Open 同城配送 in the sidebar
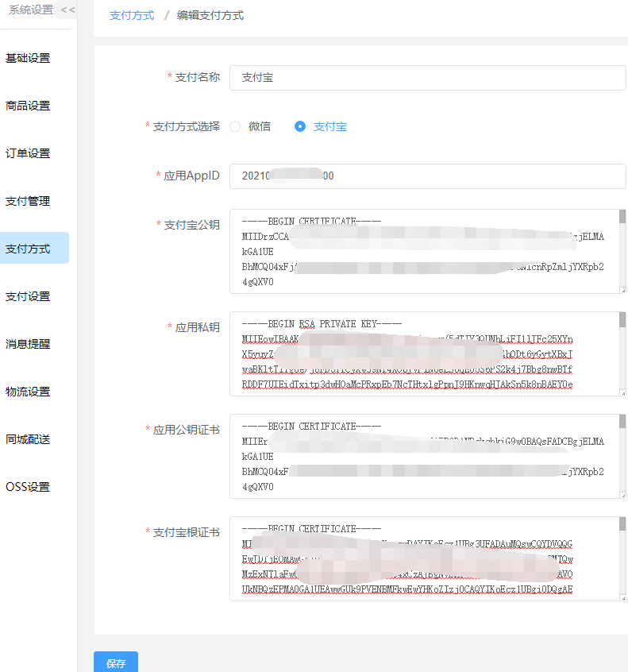 (28, 438)
